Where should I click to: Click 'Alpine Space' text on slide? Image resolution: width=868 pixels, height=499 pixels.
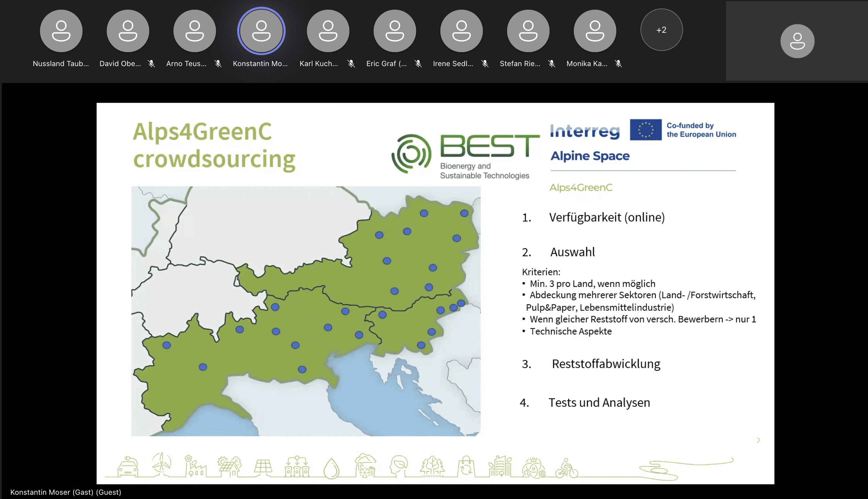coord(590,156)
